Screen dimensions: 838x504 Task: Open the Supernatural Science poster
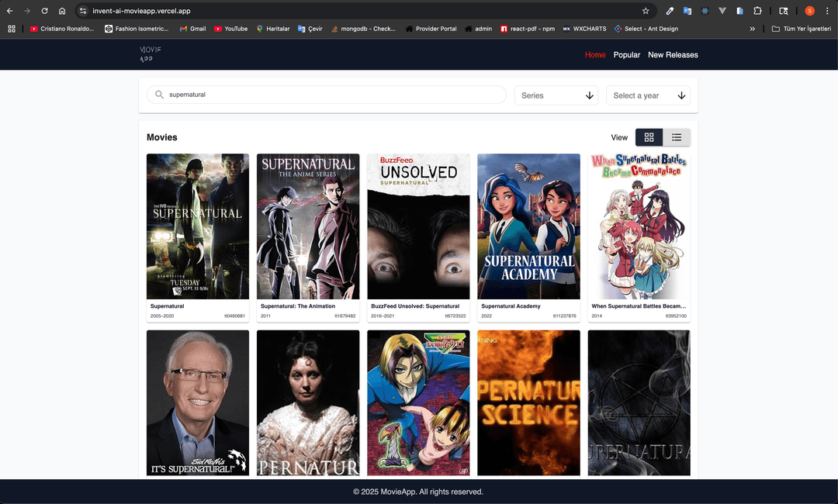click(528, 402)
